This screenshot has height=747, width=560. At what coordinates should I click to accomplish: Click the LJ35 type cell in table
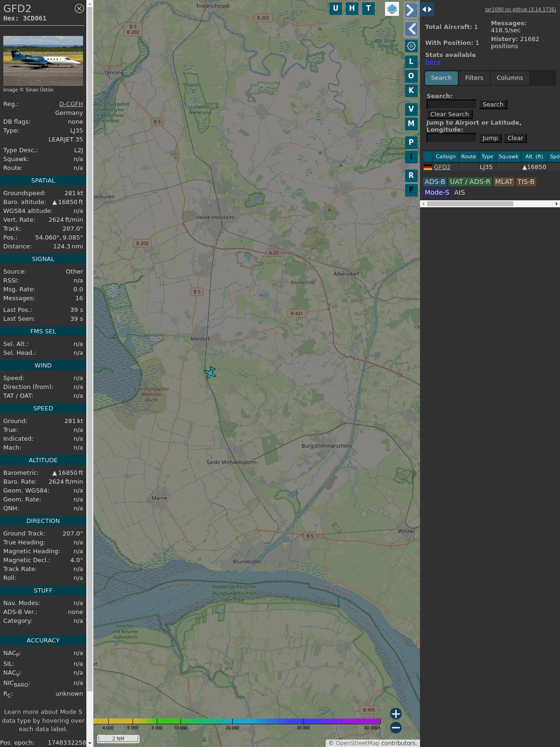click(x=486, y=167)
